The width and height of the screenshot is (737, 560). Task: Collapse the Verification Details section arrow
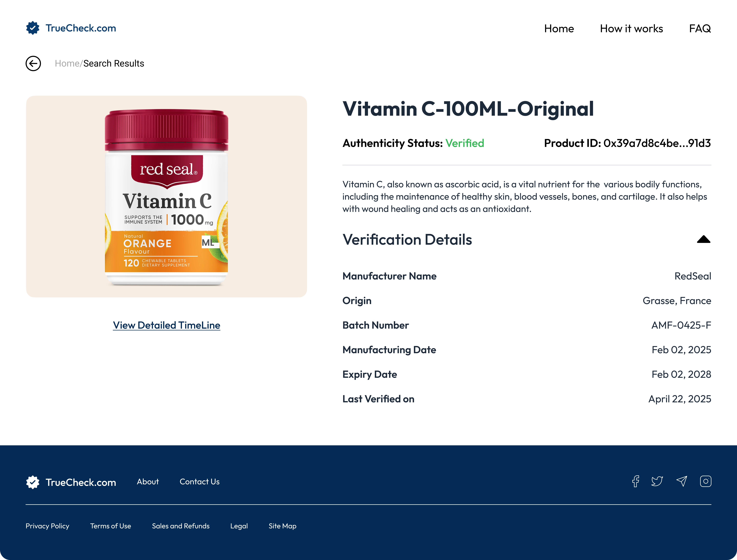pyautogui.click(x=704, y=239)
